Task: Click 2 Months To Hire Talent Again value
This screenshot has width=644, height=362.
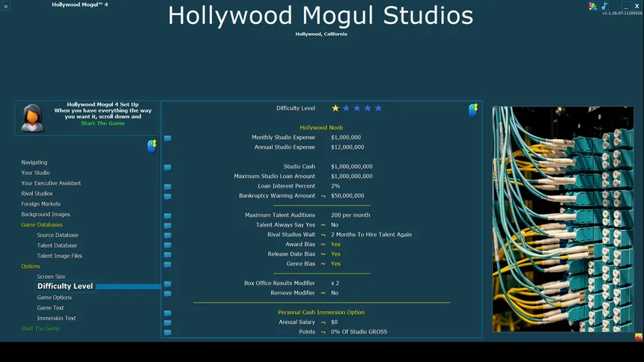Action: (371, 235)
